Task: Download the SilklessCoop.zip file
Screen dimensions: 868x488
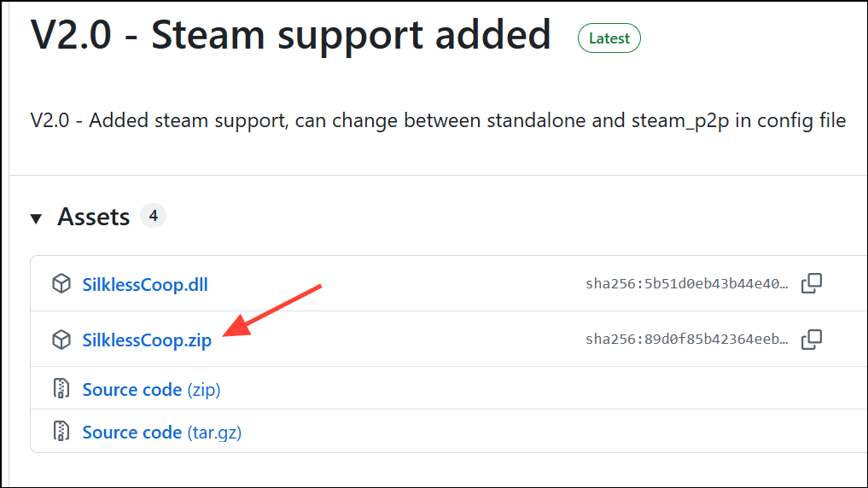Action: (147, 340)
